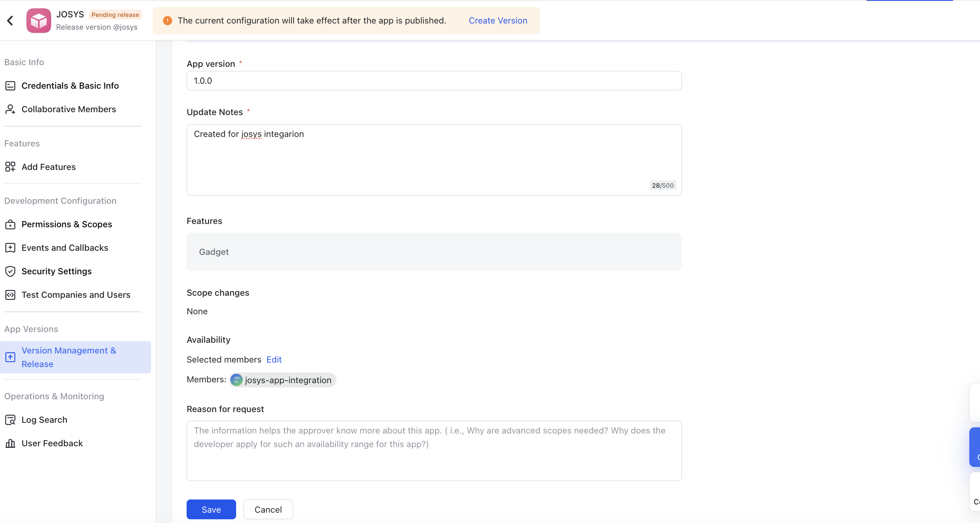Click the Add Features grid icon

coord(10,167)
